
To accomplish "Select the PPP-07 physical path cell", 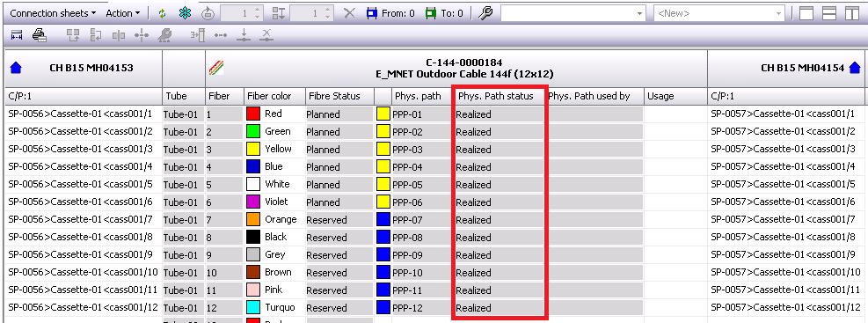I will [422, 220].
